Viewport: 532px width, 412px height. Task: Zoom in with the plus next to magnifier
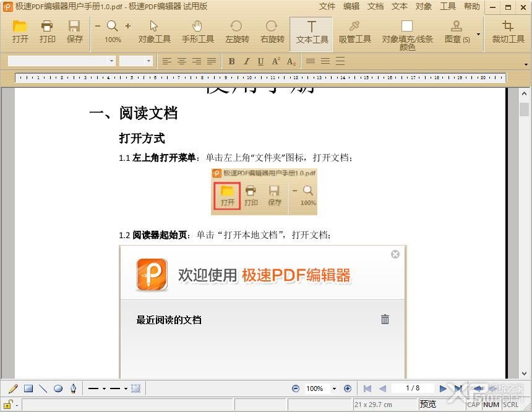point(128,26)
